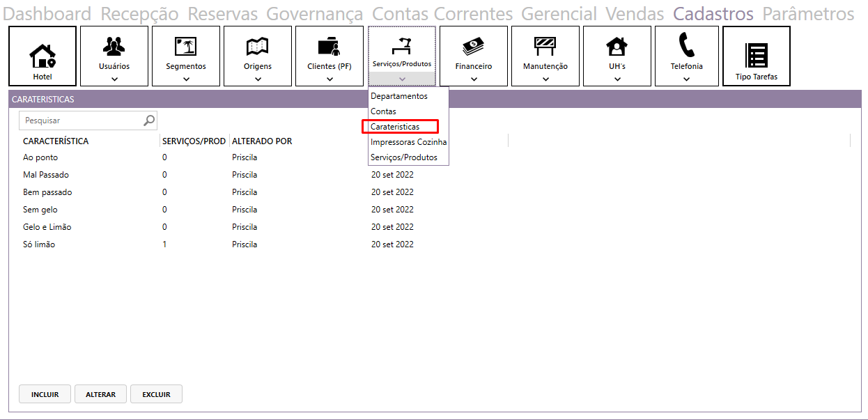Screen dimensions: 868x420
Task: Open the Usuários people icon
Action: 114,46
